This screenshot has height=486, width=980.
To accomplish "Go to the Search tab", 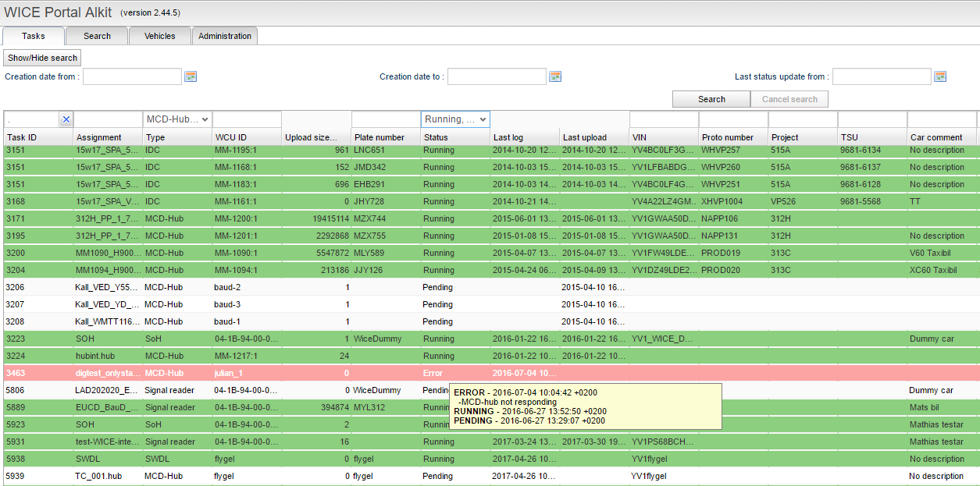I will [x=97, y=36].
